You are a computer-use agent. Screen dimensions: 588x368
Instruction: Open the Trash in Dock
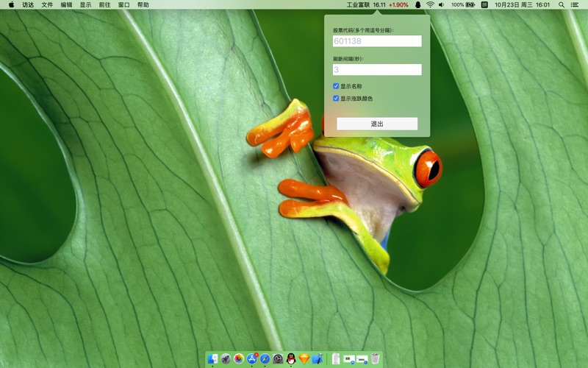click(x=375, y=358)
